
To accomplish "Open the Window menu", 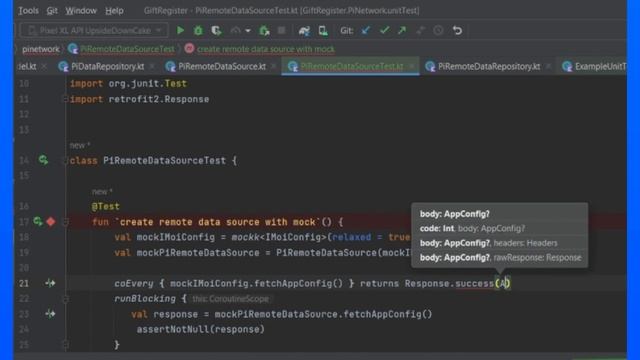I will pos(81,11).
